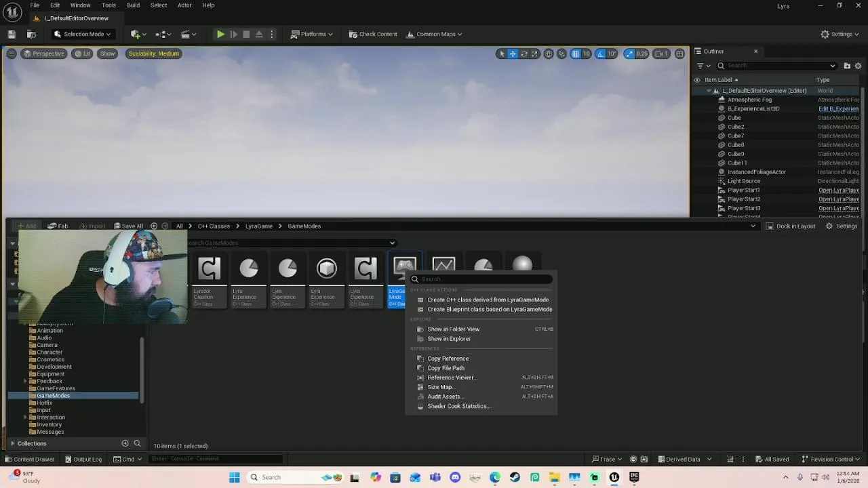This screenshot has height=488, width=868.
Task: Click Check Content button
Action: coord(373,34)
